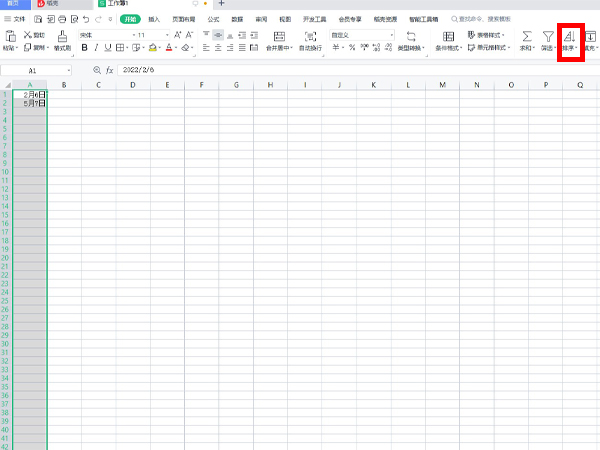600x450 pixels.
Task: Toggle underline formatting
Action: [108, 47]
